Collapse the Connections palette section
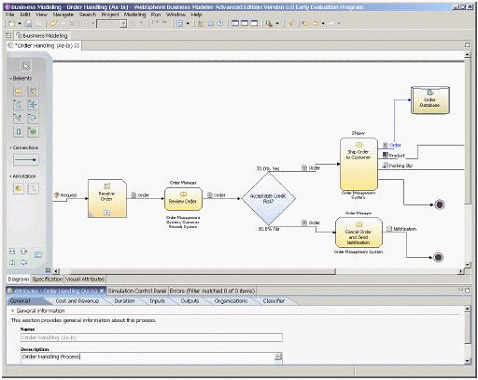The height and width of the screenshot is (380, 478). pos(10,148)
